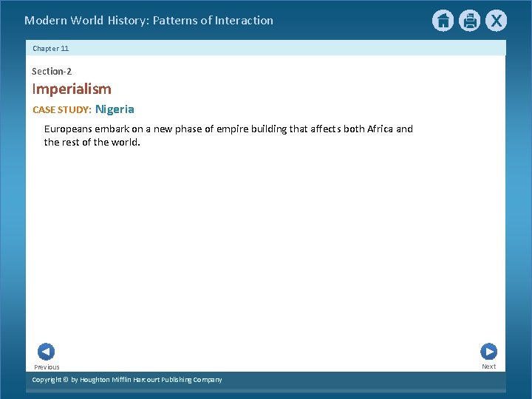This screenshot has width=532, height=399.
Task: Click the CASE STUDY: label
Action: pyautogui.click(x=62, y=109)
